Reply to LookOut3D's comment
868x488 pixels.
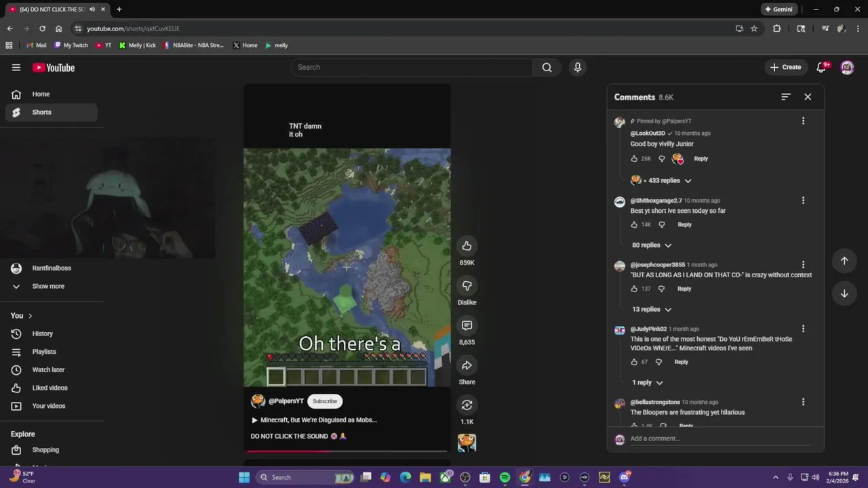[701, 159]
